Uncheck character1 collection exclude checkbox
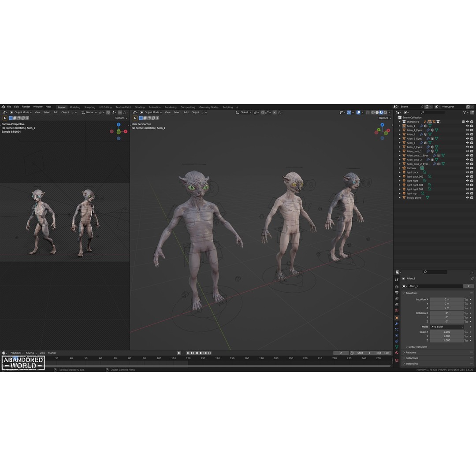 [x=463, y=122]
